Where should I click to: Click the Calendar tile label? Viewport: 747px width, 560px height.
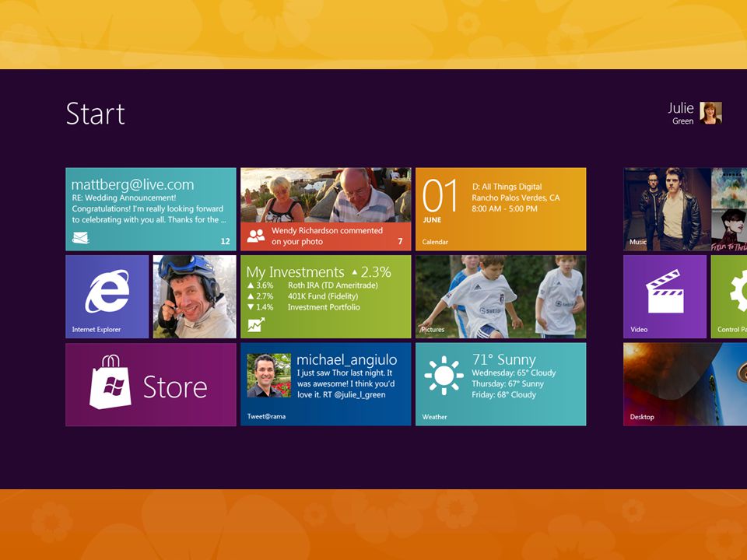(x=435, y=242)
